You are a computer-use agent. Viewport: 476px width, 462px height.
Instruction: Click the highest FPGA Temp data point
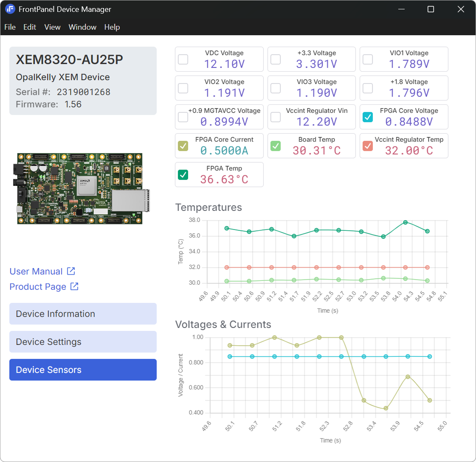click(x=405, y=222)
